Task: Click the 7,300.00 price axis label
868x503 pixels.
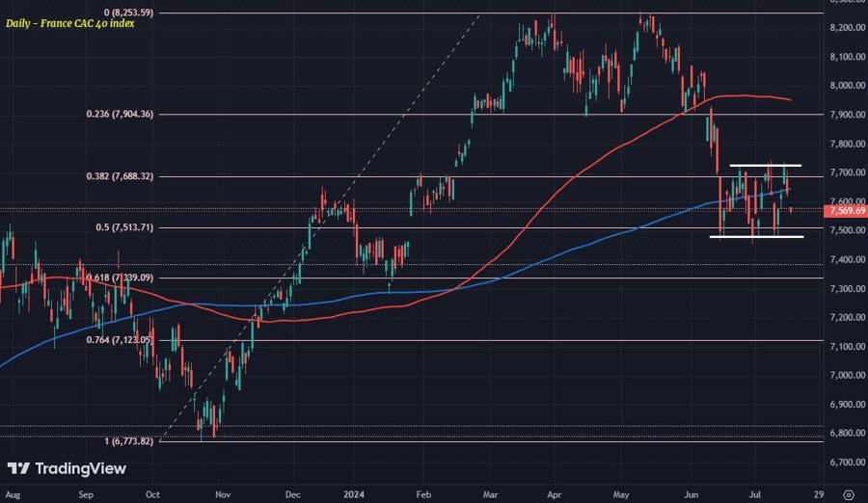Action: coord(848,288)
